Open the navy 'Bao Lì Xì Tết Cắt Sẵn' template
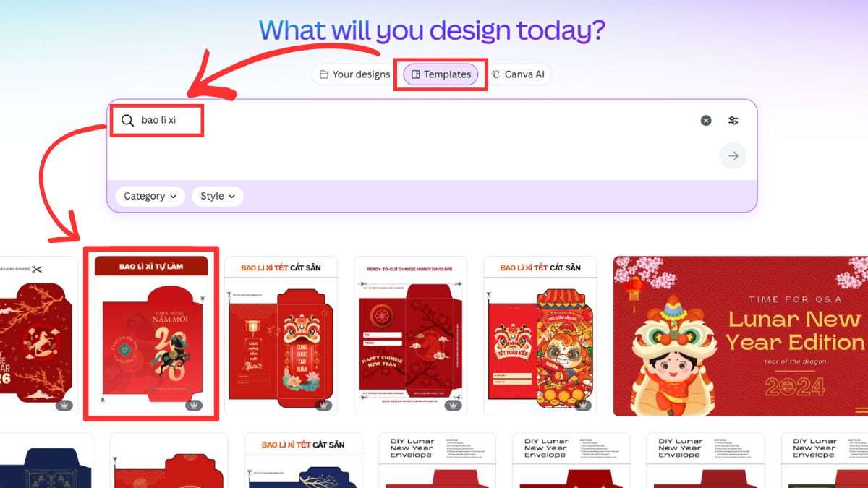 (303, 461)
